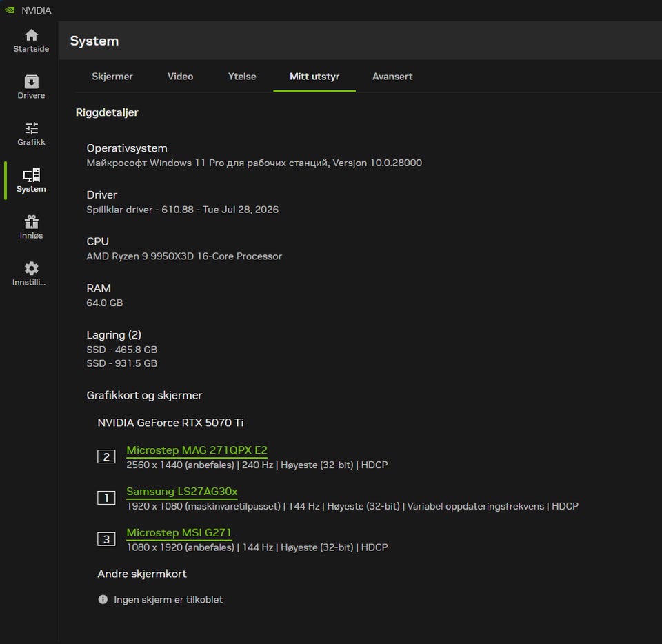This screenshot has width=662, height=644.
Task: Select SSD - 465.8 GB entry
Action: point(121,350)
